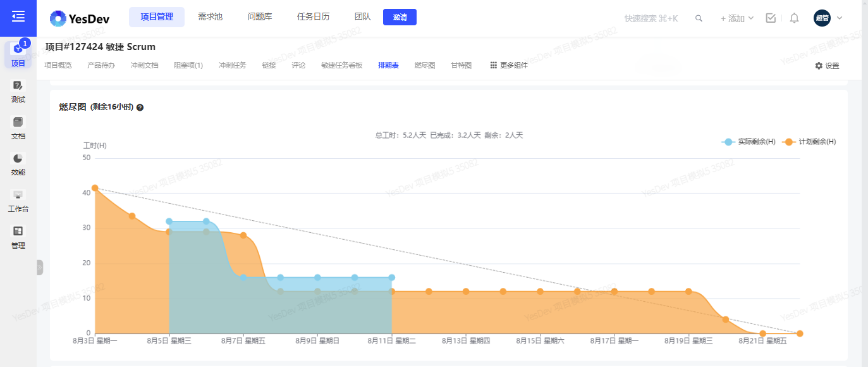This screenshot has height=367, width=868.
Task: Click the sidebar collapse handle on left edge
Action: 40,268
